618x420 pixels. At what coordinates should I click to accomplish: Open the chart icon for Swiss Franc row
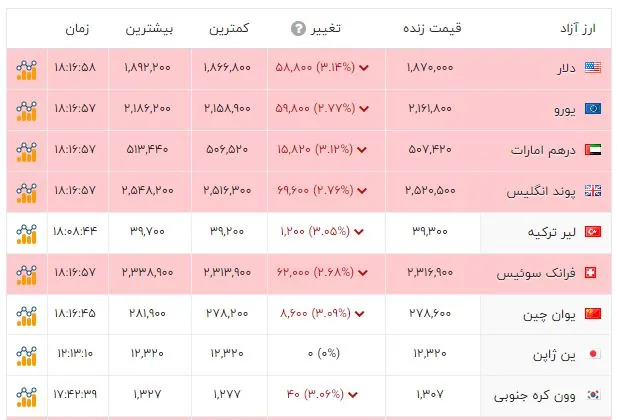pos(26,275)
